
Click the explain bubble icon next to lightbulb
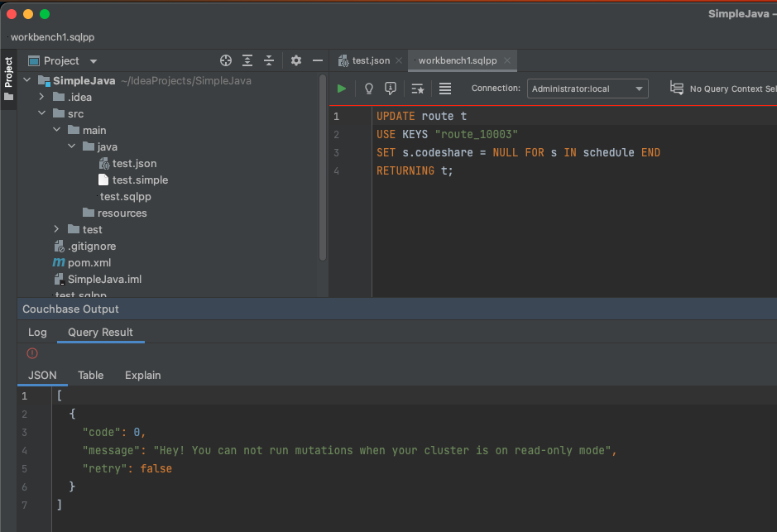(391, 89)
